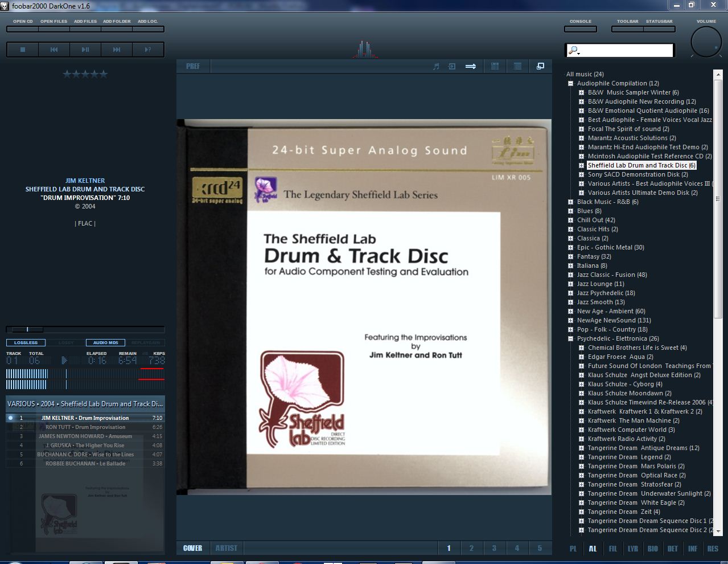Select cover page 3
This screenshot has width=728, height=564.
click(494, 548)
